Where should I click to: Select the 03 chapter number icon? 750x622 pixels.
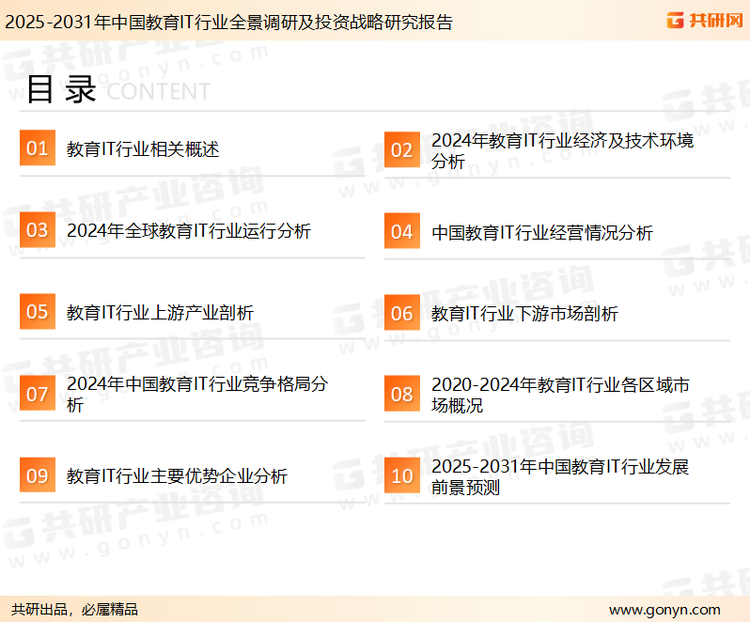(x=37, y=230)
